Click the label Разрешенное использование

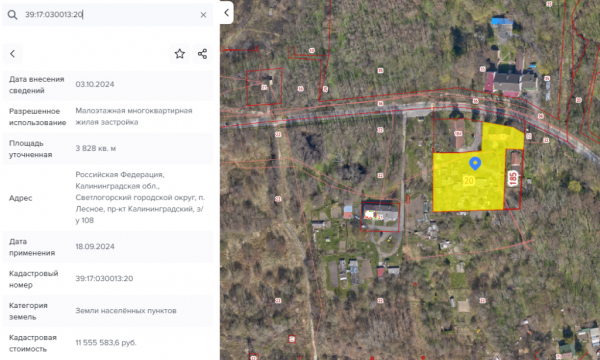[x=38, y=117]
